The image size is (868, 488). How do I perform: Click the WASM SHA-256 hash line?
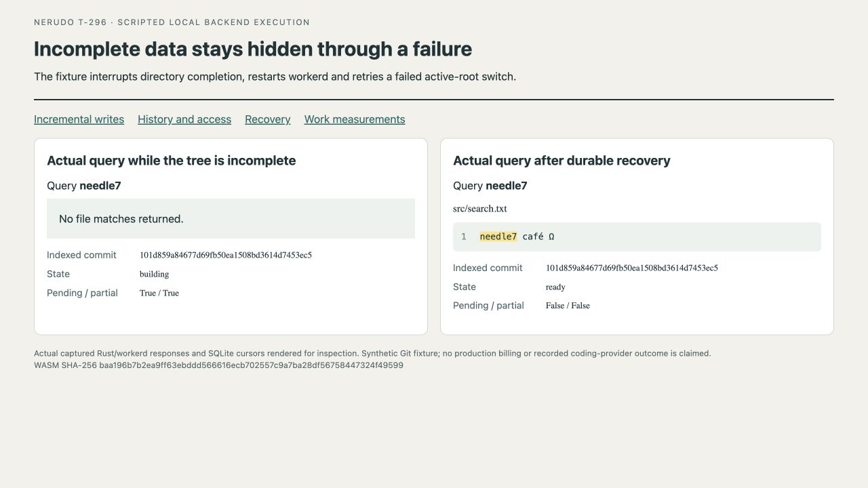(x=218, y=365)
